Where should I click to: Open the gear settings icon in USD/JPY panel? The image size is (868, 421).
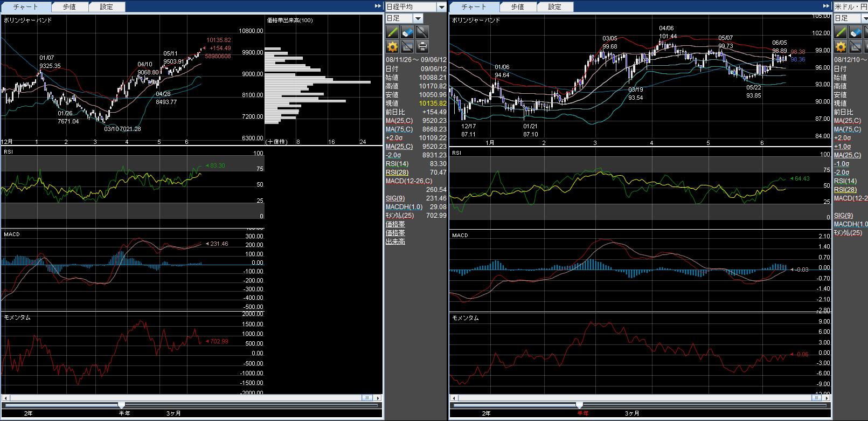click(x=841, y=46)
